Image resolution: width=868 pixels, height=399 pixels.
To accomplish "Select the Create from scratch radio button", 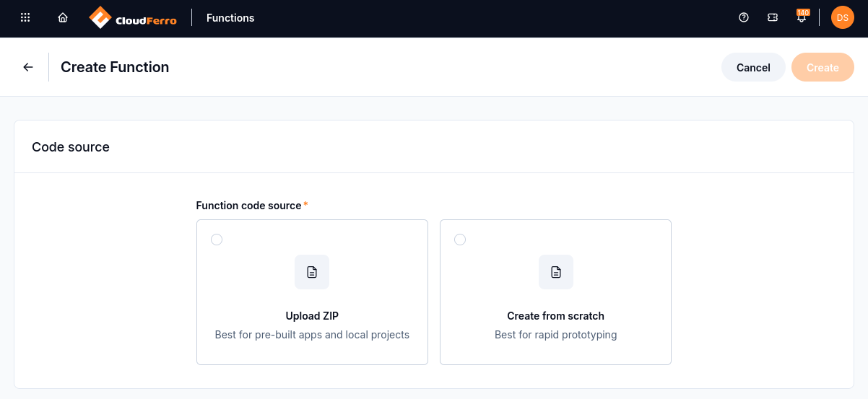I will [x=460, y=240].
